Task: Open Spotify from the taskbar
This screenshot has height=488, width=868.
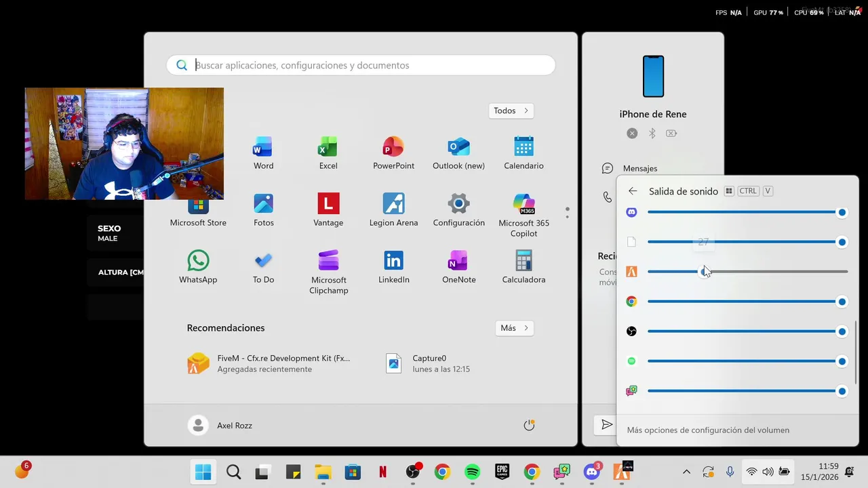Action: 472,472
